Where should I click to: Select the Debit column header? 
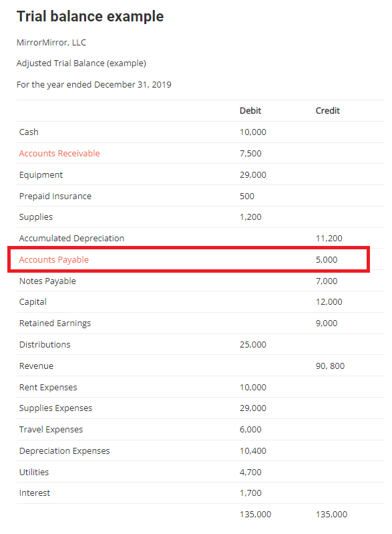point(250,111)
